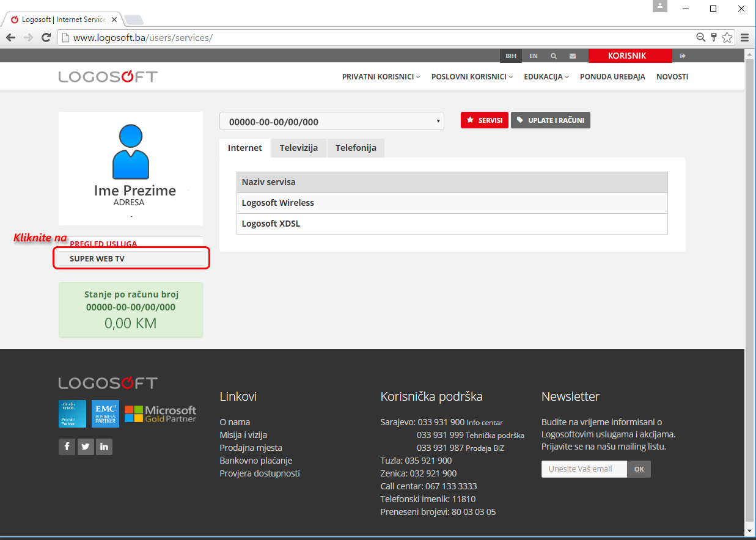The width and height of the screenshot is (756, 540).
Task: Click the Tuzla 035 921 900 phone number
Action: tap(416, 461)
